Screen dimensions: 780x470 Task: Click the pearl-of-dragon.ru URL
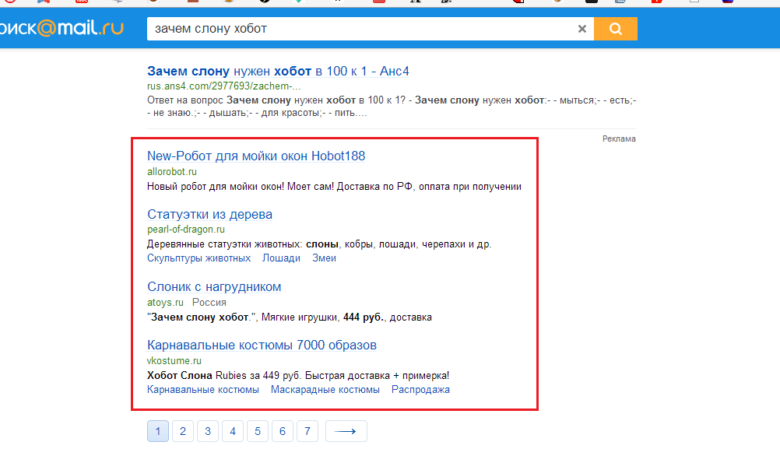pyautogui.click(x=186, y=229)
